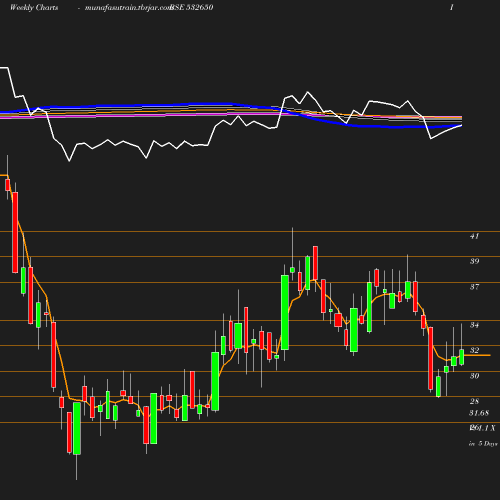Image resolution: width=500 pixels, height=500 pixels.
Task: Click the 41 price level label
Action: click(474, 236)
